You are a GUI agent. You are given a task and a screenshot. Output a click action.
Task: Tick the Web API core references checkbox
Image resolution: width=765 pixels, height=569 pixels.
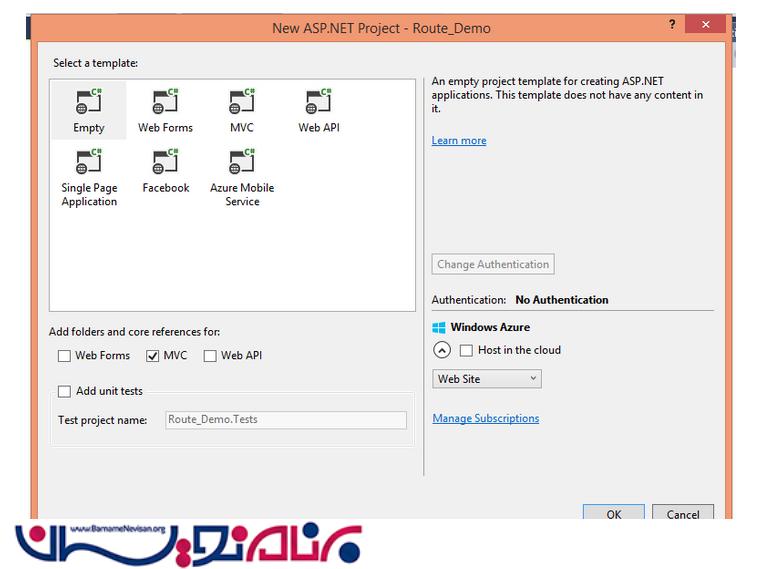[210, 356]
